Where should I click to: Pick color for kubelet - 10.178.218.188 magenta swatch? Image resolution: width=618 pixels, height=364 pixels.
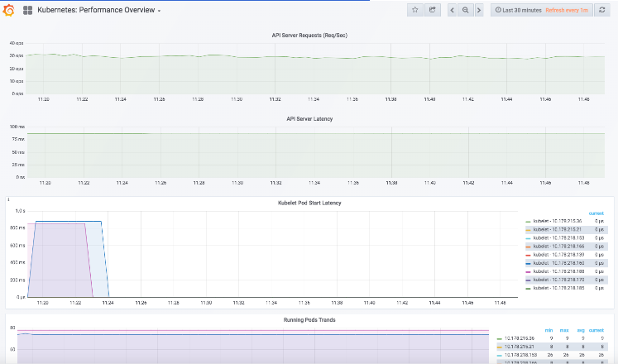[528, 272]
